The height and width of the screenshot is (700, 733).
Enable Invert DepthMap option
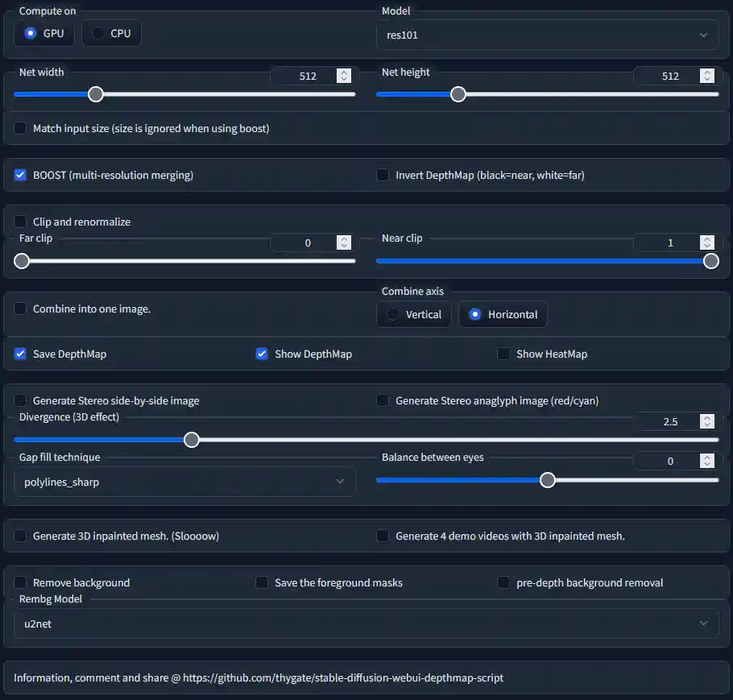tap(383, 175)
